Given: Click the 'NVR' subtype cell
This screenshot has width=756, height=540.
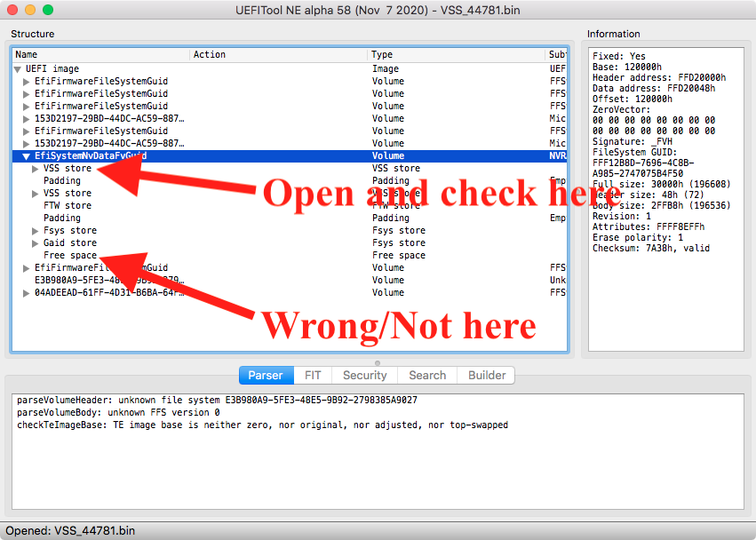Looking at the screenshot, I should click(x=557, y=155).
